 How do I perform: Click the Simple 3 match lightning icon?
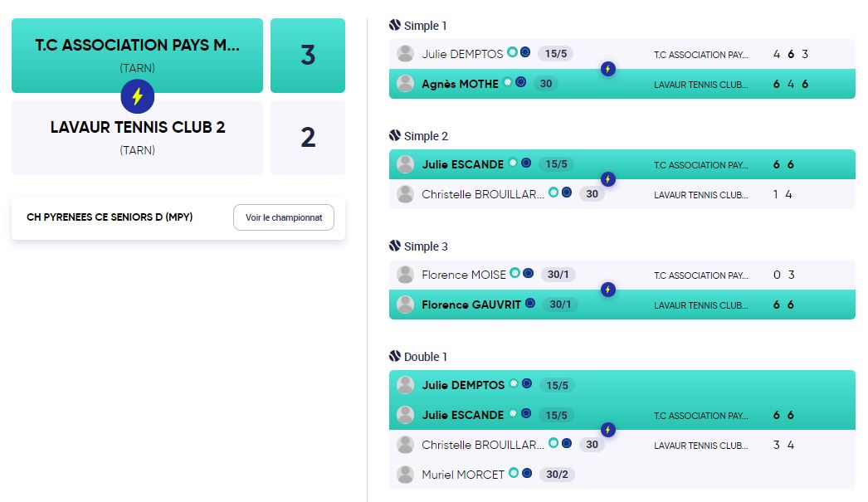click(x=607, y=290)
